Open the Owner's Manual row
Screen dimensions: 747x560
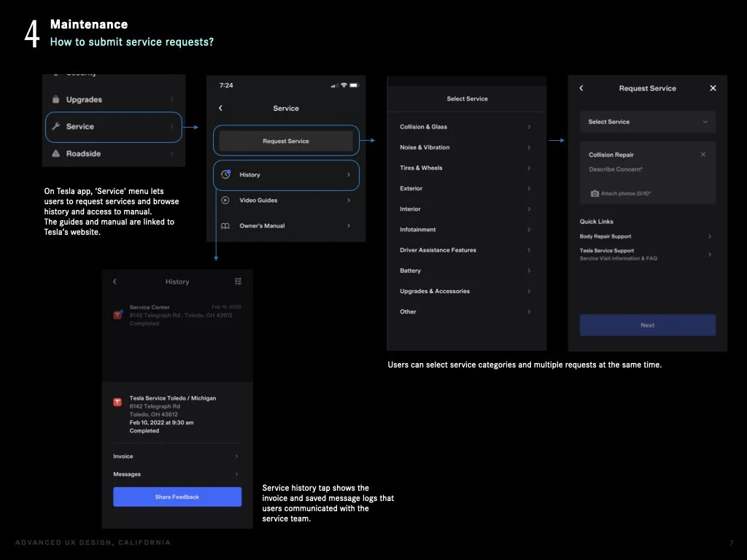pyautogui.click(x=286, y=226)
